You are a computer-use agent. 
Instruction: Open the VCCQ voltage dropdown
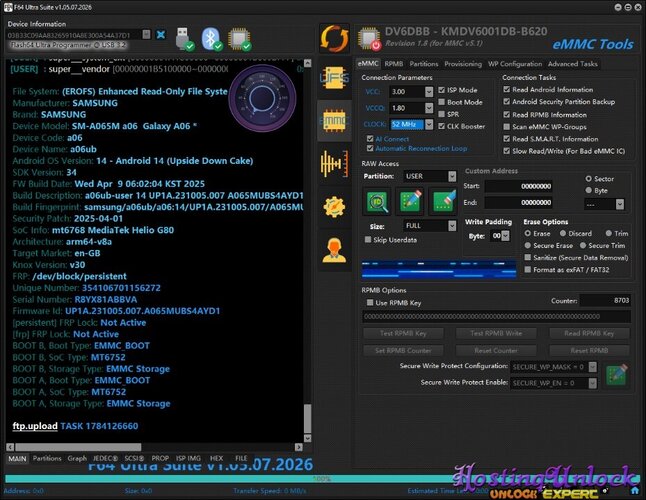(x=429, y=108)
